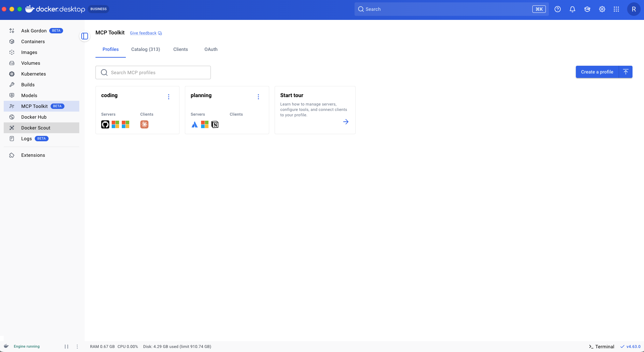Pause the Docker engine
644x352 pixels.
66,347
